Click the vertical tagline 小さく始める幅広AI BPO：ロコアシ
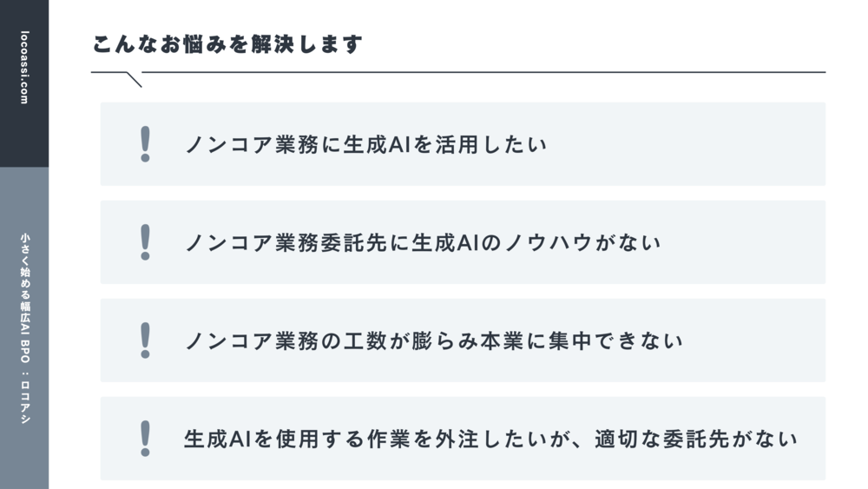The width and height of the screenshot is (868, 489). pos(24,328)
